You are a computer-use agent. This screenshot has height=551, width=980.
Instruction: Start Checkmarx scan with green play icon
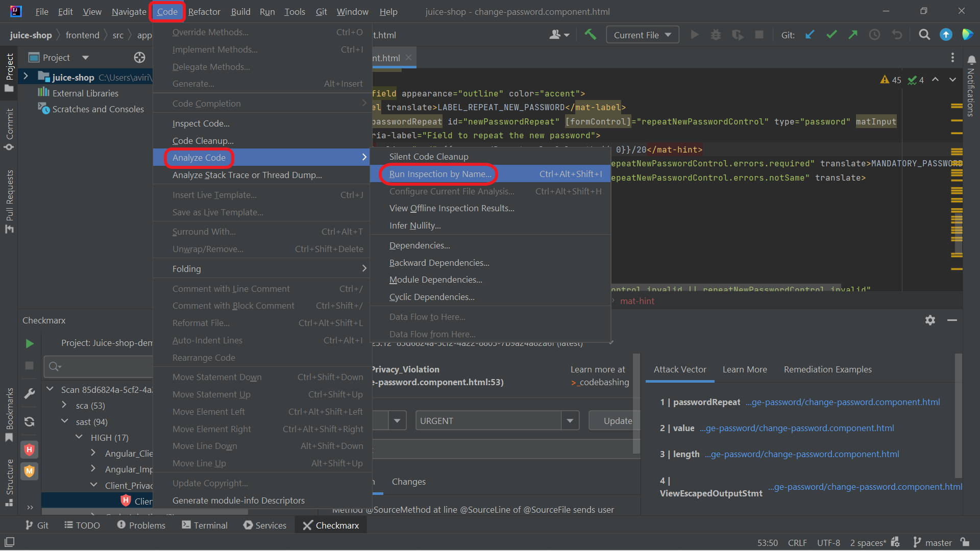tap(30, 344)
